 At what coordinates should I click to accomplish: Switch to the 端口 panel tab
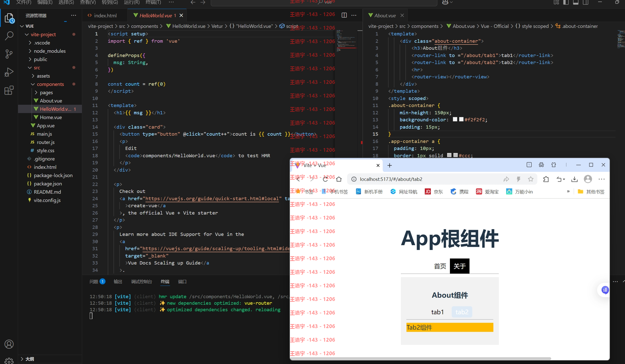tap(182, 282)
